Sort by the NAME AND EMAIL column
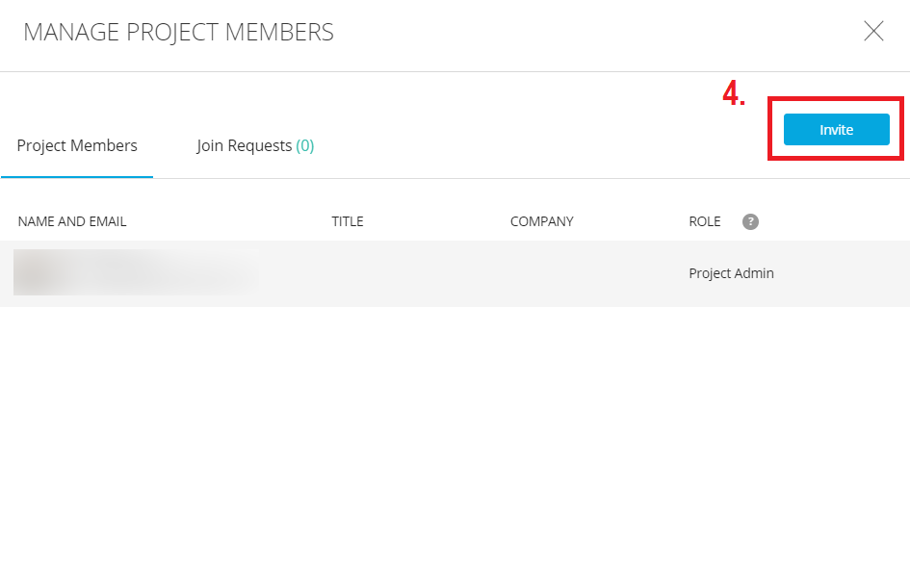The width and height of the screenshot is (910, 588). tap(71, 221)
